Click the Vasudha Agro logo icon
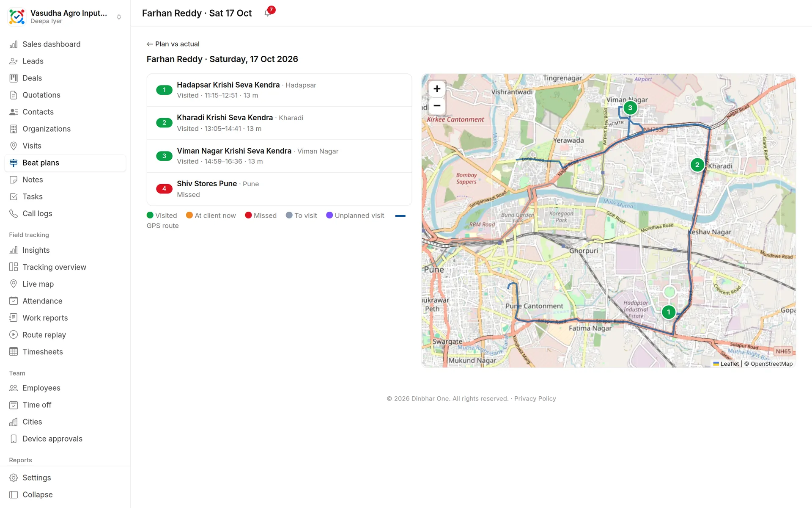812x508 pixels. pyautogui.click(x=17, y=17)
